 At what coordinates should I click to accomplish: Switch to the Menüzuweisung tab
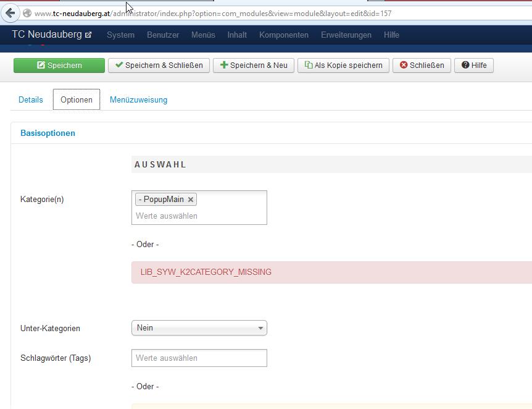pyautogui.click(x=138, y=99)
